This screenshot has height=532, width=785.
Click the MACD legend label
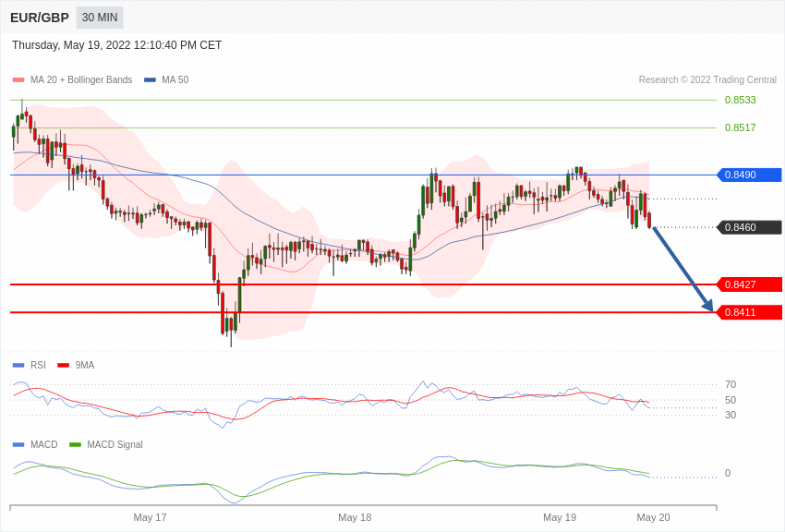(44, 445)
